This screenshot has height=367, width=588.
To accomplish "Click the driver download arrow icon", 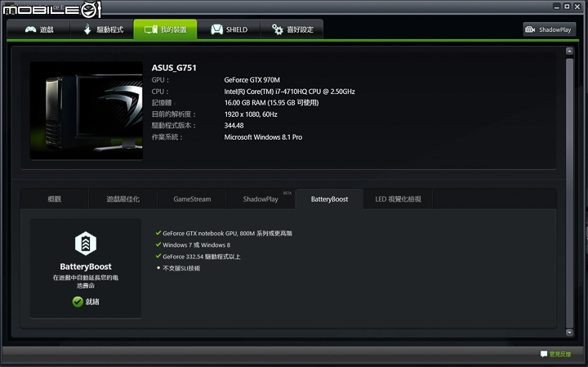I will click(x=87, y=29).
